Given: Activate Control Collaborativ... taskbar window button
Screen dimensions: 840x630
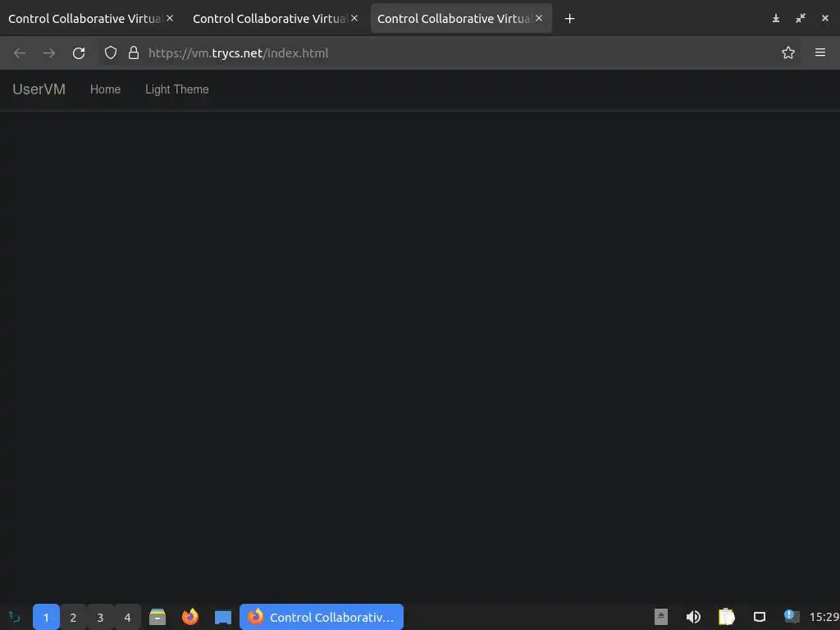Looking at the screenshot, I should 322,617.
